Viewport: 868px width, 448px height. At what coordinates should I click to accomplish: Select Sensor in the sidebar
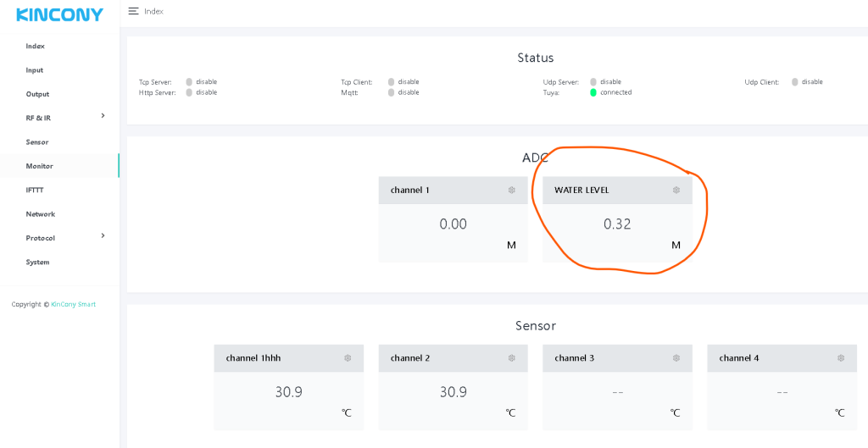(x=37, y=142)
